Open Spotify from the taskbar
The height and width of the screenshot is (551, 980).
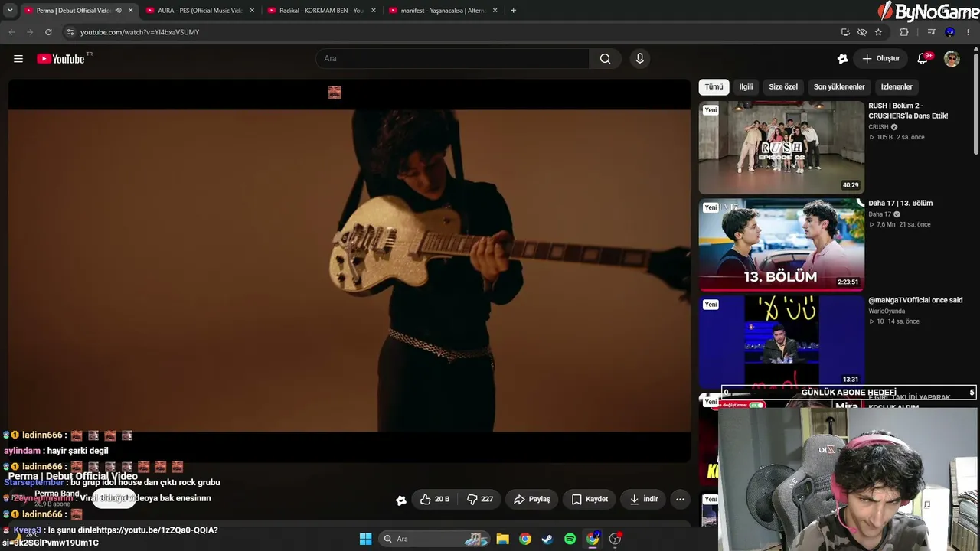[570, 539]
